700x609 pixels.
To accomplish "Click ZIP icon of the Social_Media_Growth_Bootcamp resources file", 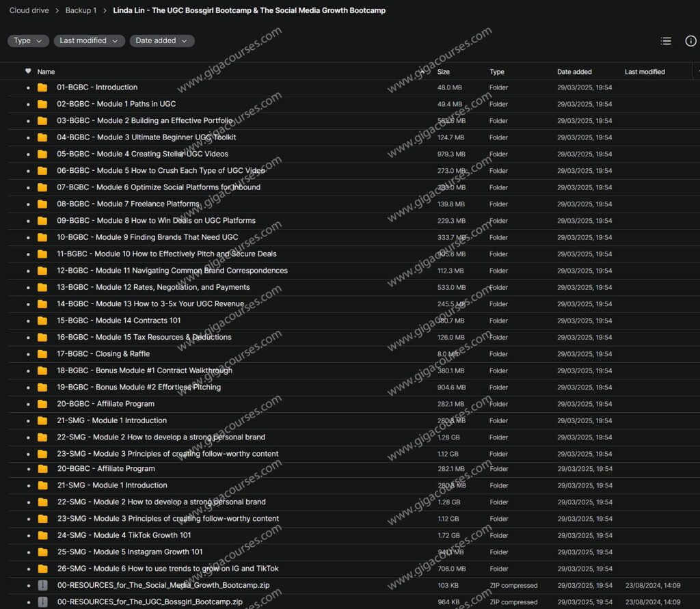I will pyautogui.click(x=42, y=586).
